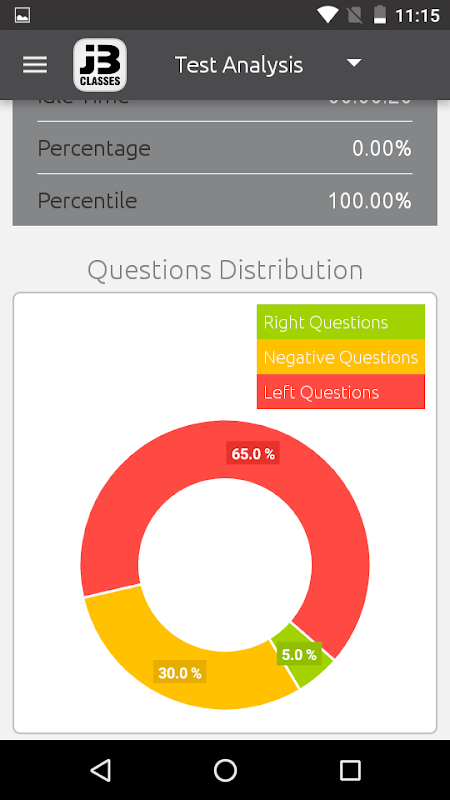The width and height of the screenshot is (450, 800).
Task: Tap the Questions Distribution heading
Action: point(225,269)
